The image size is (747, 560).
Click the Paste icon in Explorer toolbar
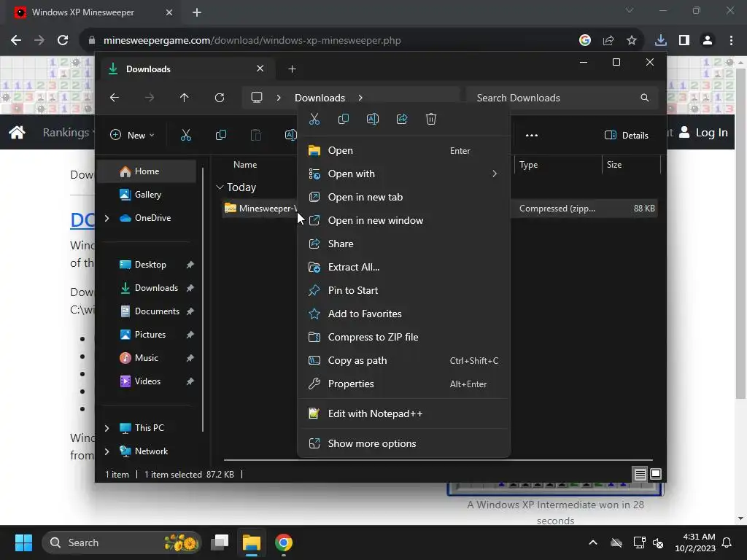coord(256,135)
